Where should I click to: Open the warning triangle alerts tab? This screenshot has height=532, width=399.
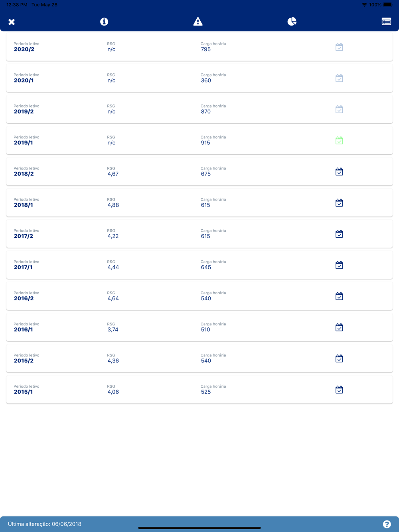pos(198,22)
